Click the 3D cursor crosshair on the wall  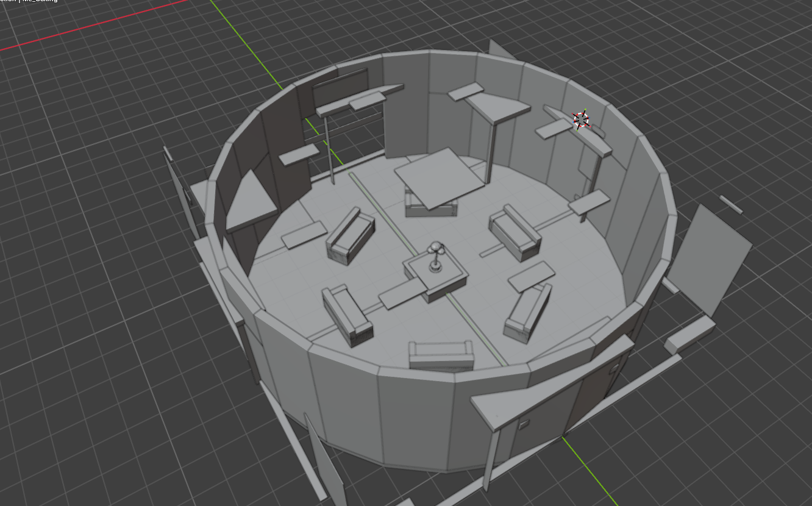pyautogui.click(x=582, y=119)
